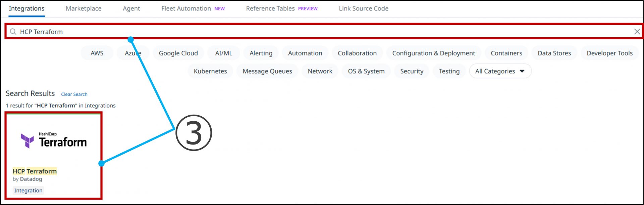Open the Agent tab

tap(131, 9)
